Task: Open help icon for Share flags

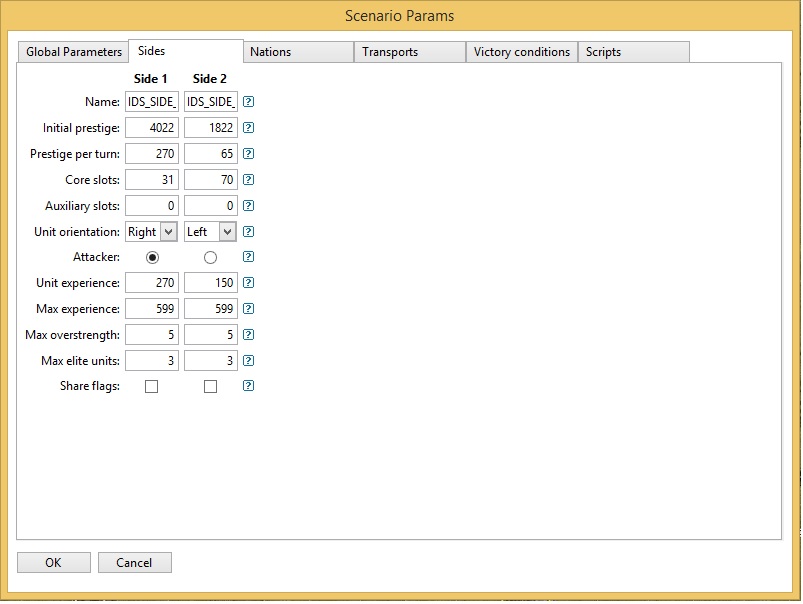Action: (248, 386)
